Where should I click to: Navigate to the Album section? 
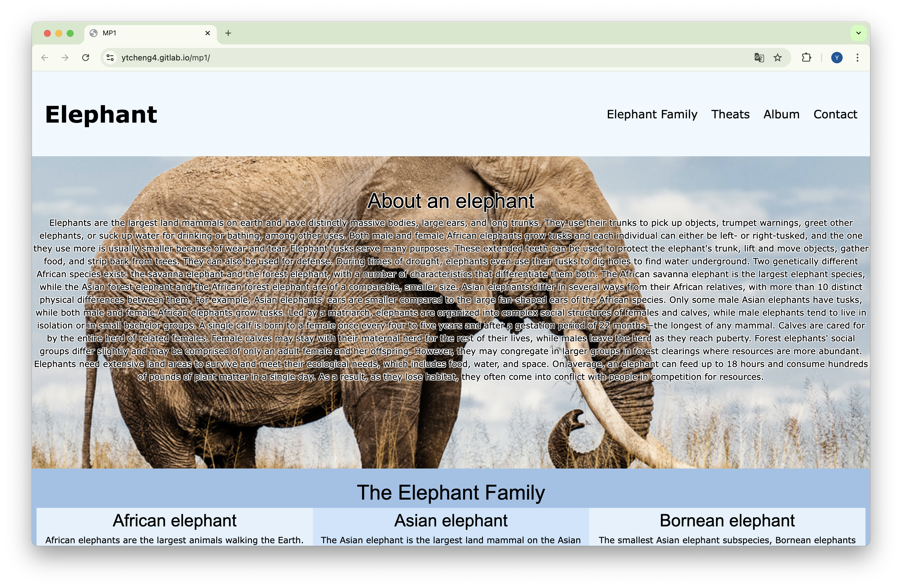pyautogui.click(x=782, y=114)
